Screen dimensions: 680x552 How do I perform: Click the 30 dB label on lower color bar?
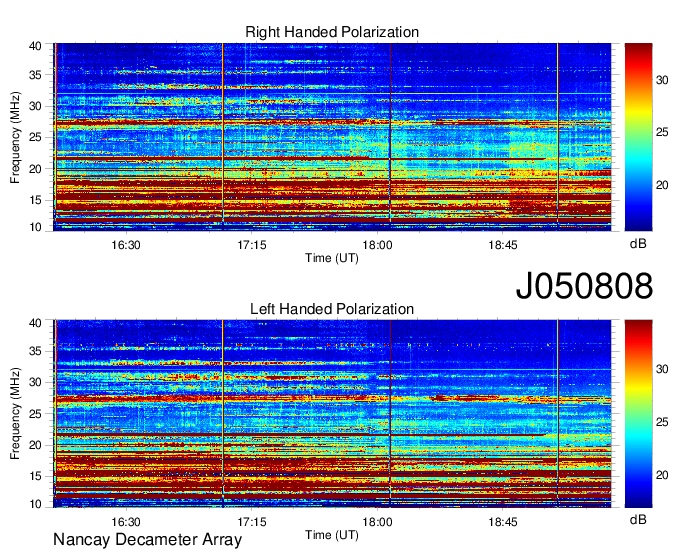(662, 369)
